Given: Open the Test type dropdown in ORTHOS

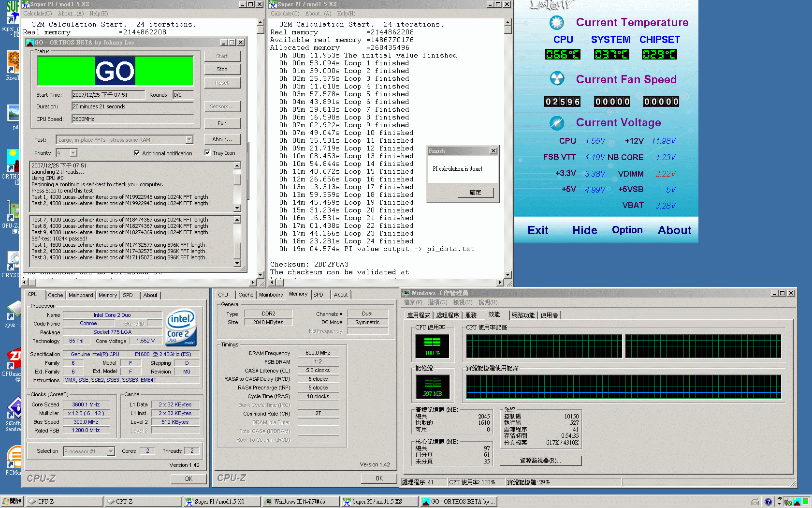Looking at the screenshot, I should point(189,140).
